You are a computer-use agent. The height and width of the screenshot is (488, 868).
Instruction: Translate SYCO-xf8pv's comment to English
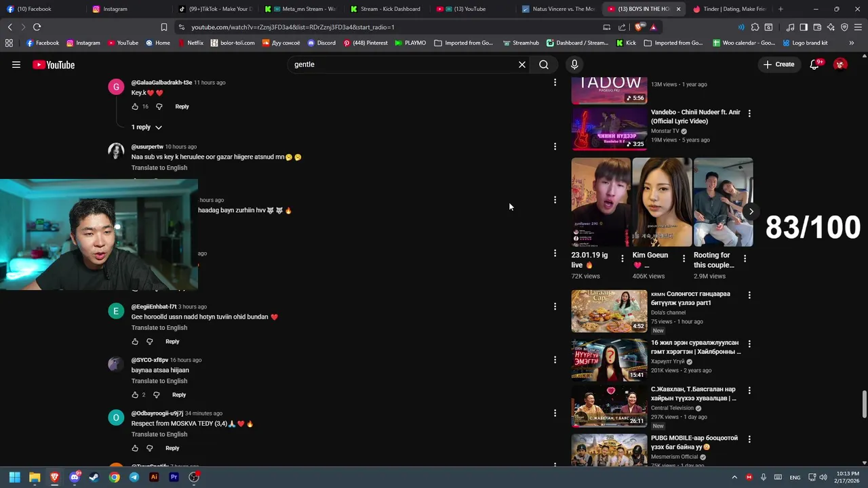tap(159, 381)
